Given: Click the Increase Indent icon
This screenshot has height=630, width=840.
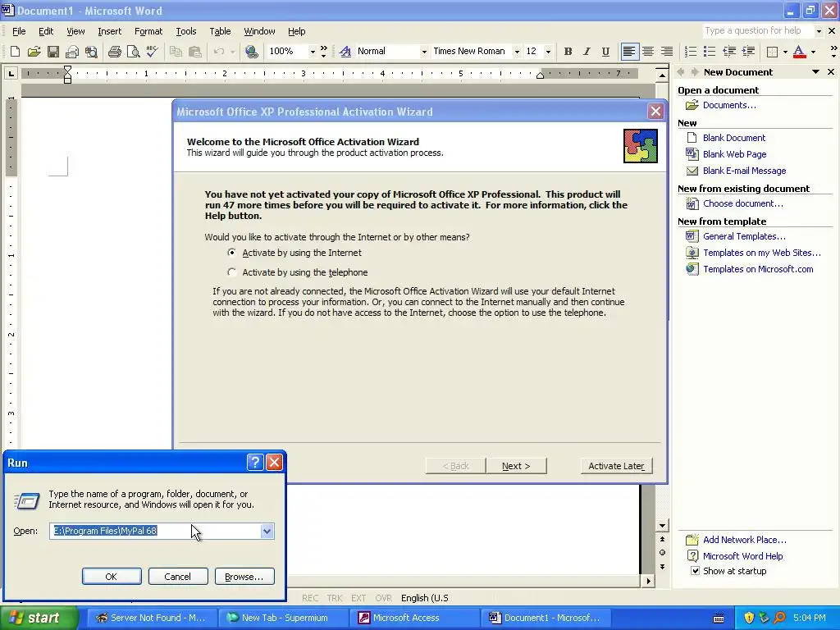Looking at the screenshot, I should point(748,52).
